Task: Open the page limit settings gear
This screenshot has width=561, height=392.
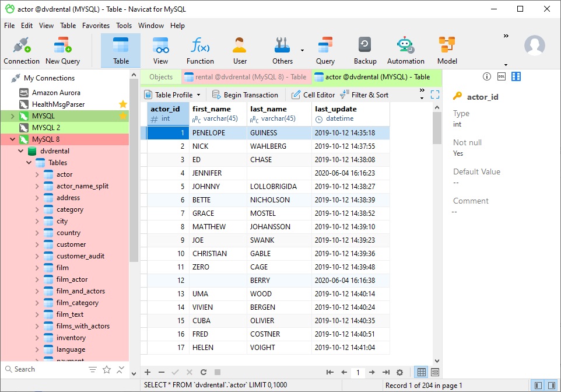Action: [x=400, y=372]
